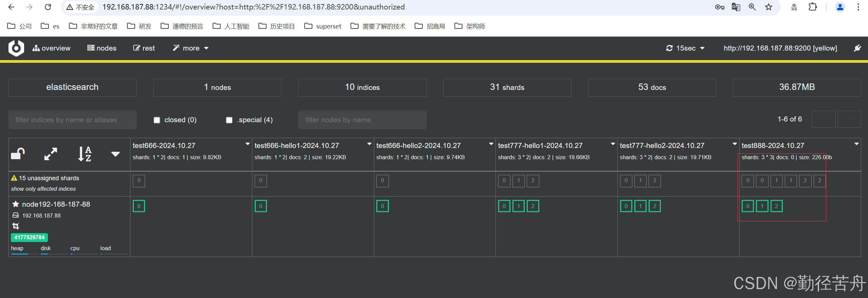Open the 15sec refresh interval dropdown

pos(685,48)
